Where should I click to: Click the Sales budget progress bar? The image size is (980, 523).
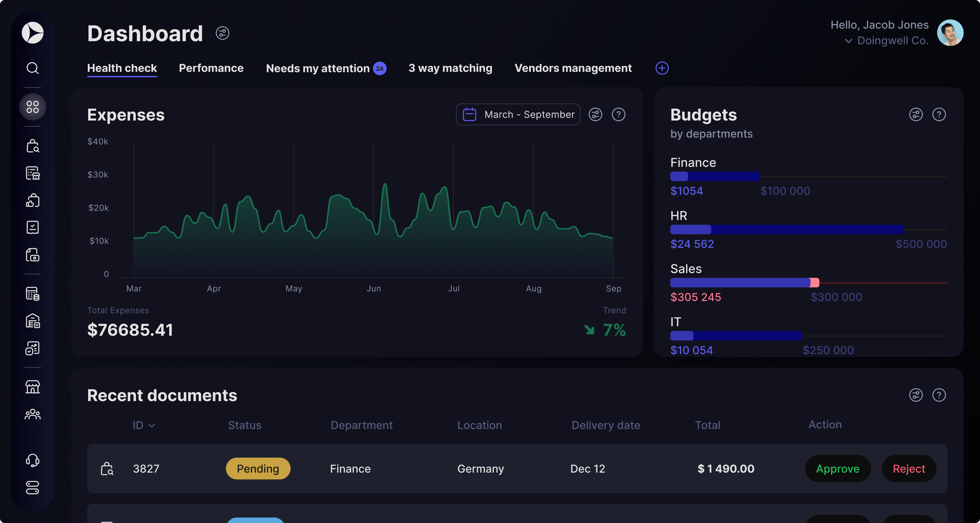tap(808, 283)
